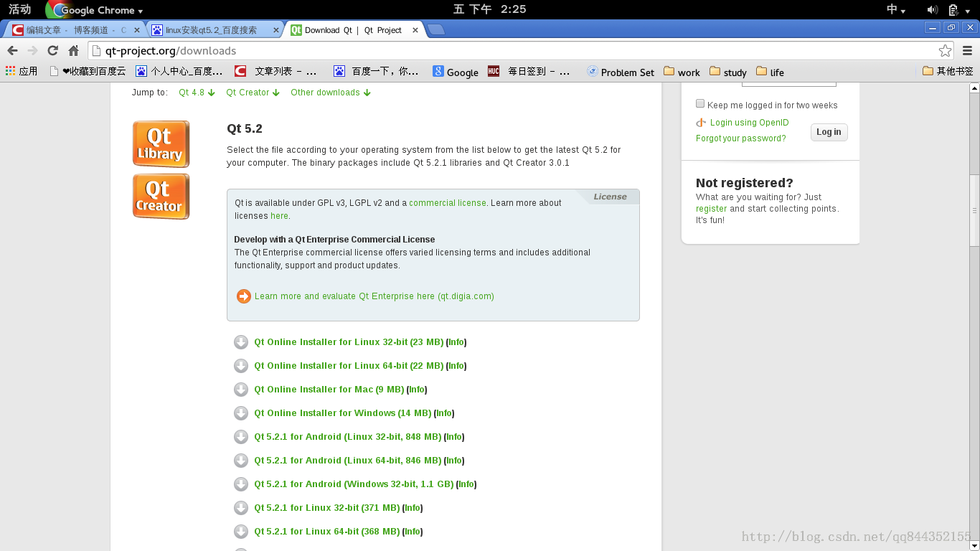Click the OpenID icon beside login link

[x=701, y=123]
